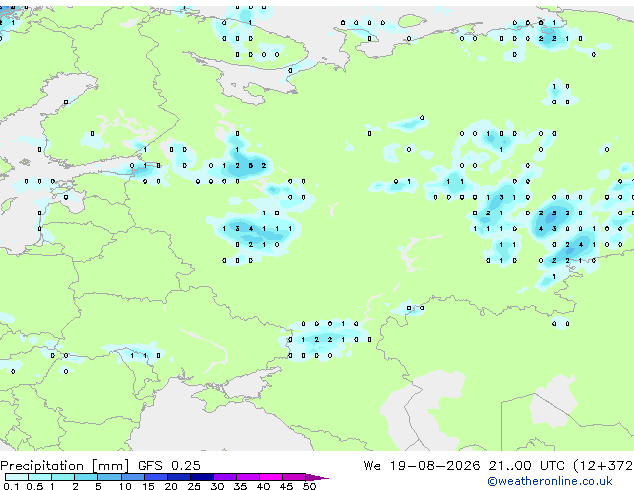The image size is (634, 490).
Task: Pick the legend color between 15 and 20
Action: tap(155, 477)
